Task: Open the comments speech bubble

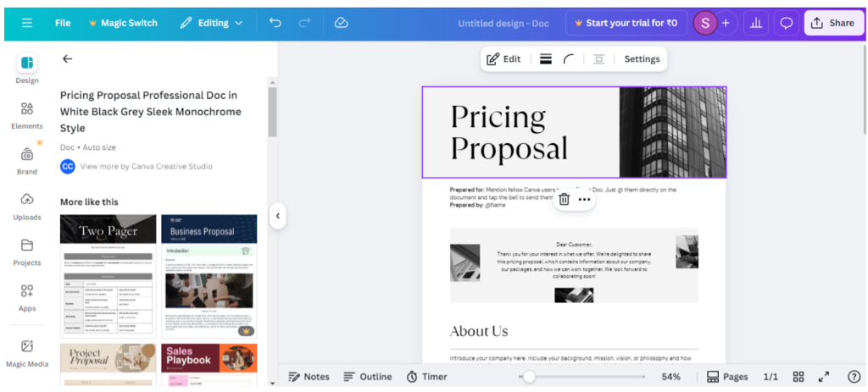Action: click(786, 23)
